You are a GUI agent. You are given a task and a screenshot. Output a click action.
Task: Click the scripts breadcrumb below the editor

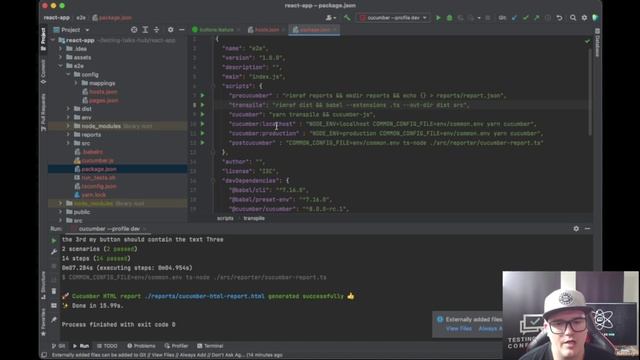coord(225,218)
